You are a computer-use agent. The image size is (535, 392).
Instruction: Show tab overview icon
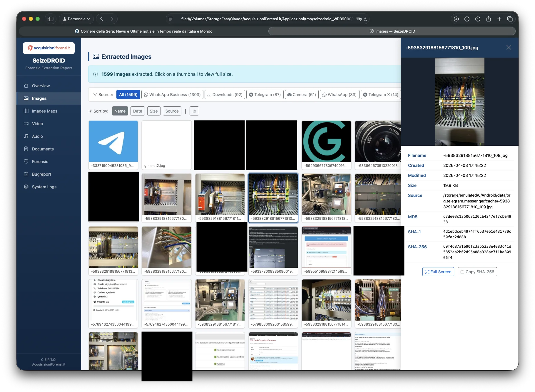(510, 19)
